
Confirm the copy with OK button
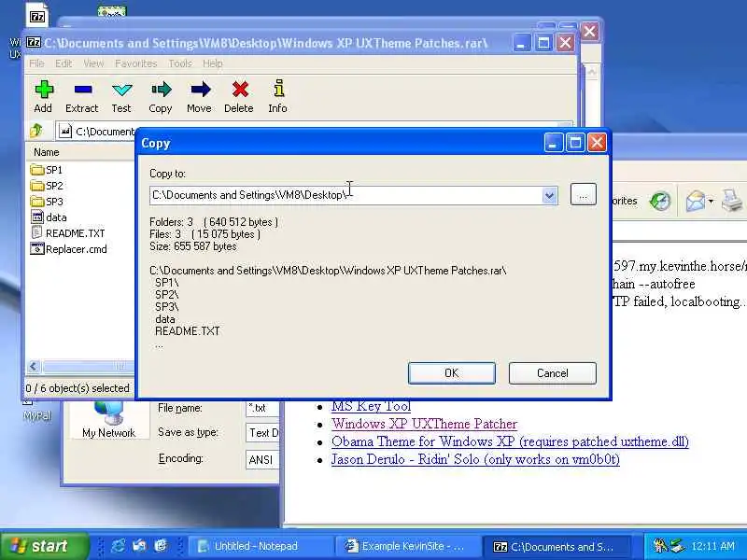pyautogui.click(x=452, y=372)
